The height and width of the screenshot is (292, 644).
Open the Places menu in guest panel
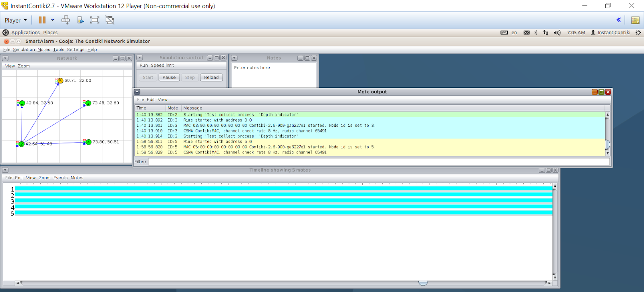click(50, 33)
